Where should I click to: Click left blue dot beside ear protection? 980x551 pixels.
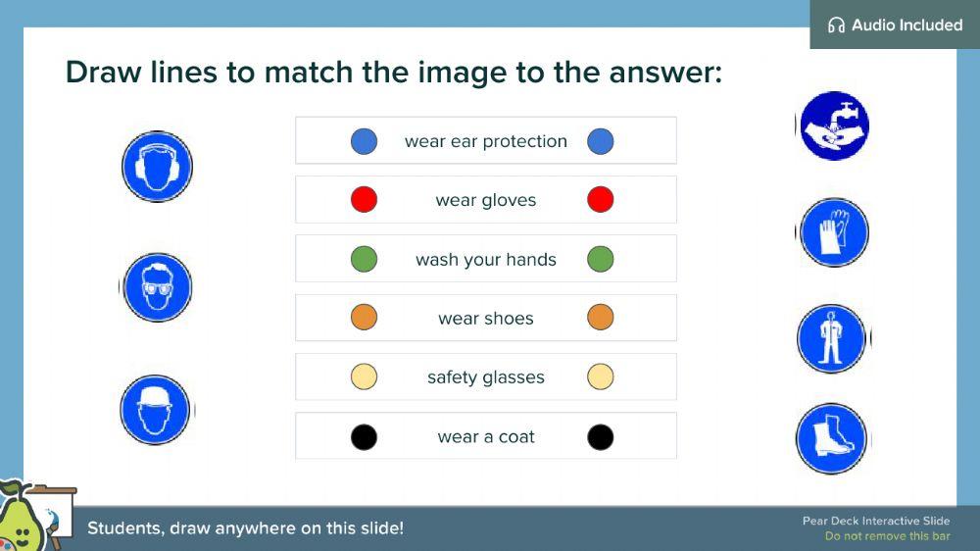(364, 141)
